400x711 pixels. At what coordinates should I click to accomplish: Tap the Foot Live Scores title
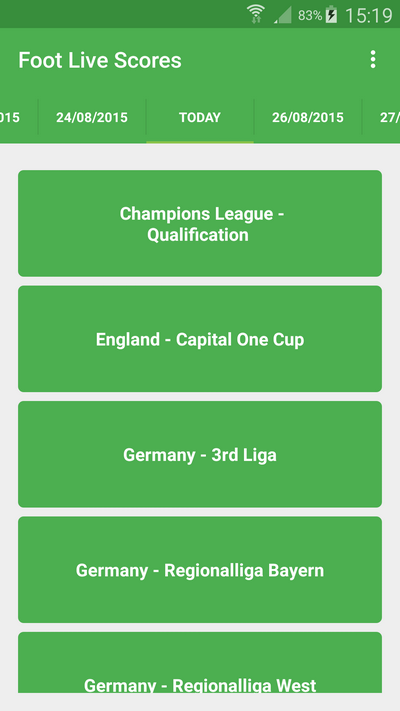100,60
